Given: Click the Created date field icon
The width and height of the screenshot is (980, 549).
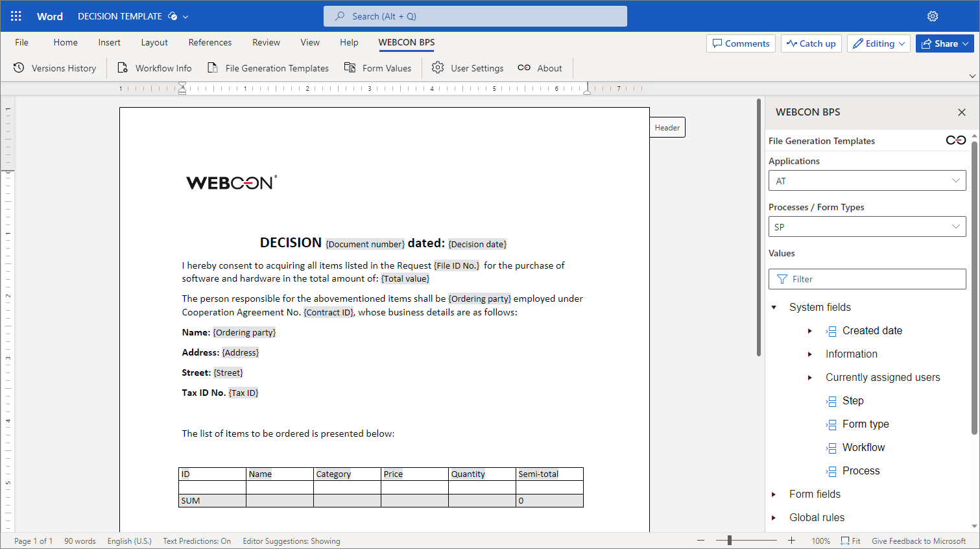Looking at the screenshot, I should (x=831, y=331).
